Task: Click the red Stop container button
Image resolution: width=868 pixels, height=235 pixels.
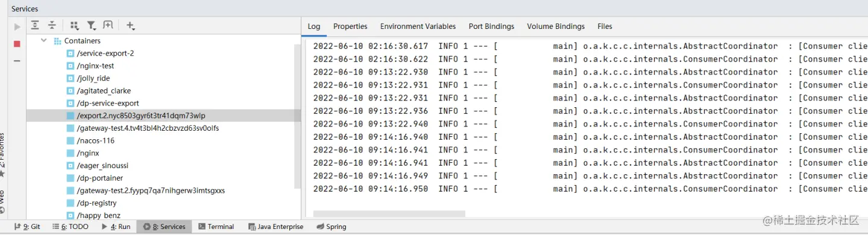Action: point(17,44)
